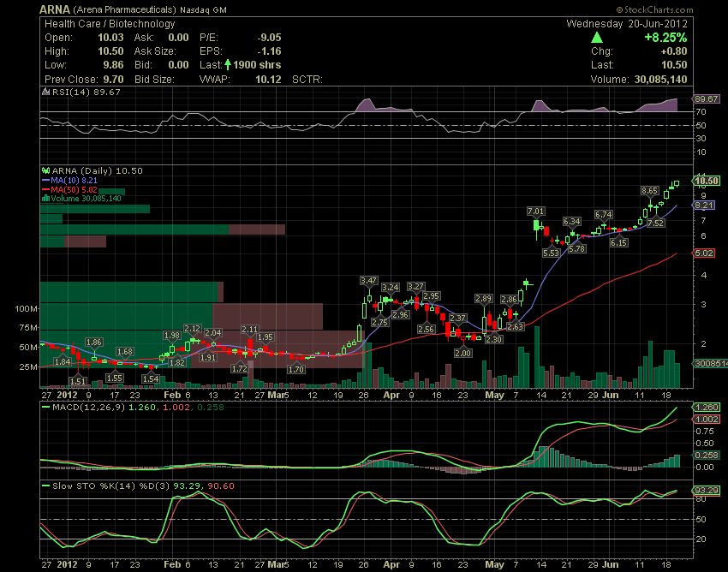Click the 1.260 MACD tag on right axis

coord(707,408)
